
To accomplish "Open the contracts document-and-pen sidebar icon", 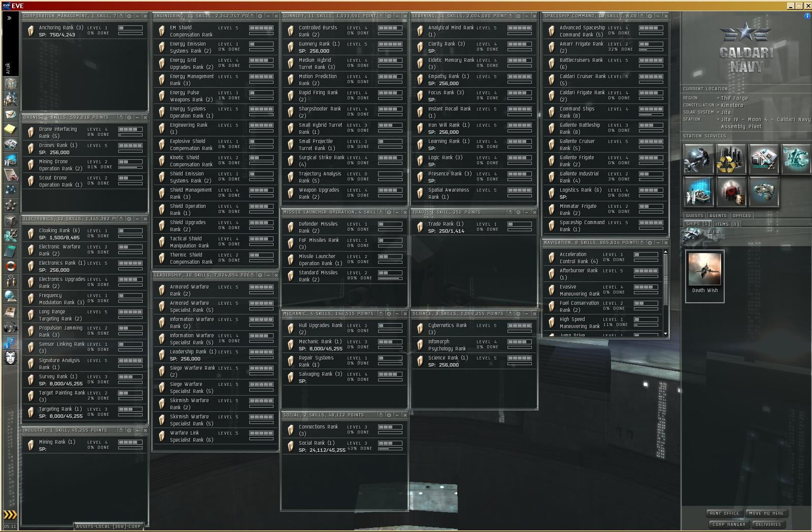I will [10, 175].
